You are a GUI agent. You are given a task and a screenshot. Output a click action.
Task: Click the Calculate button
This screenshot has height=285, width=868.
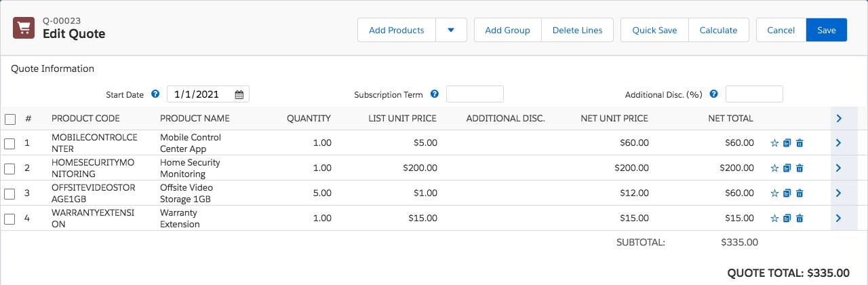[x=718, y=30]
